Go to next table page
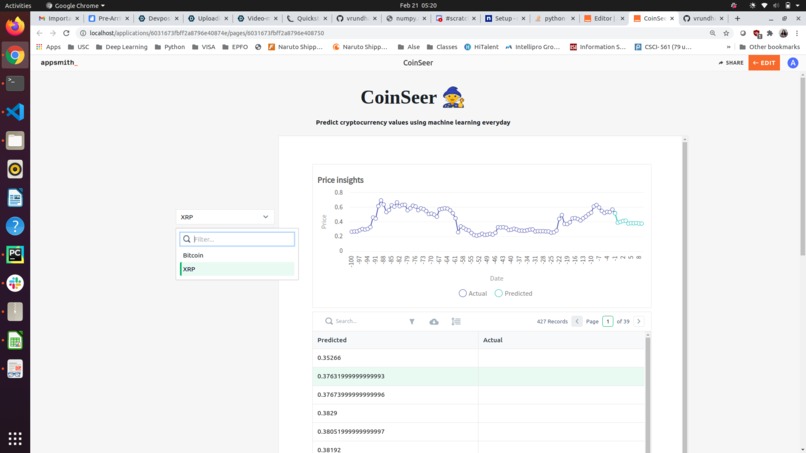The height and width of the screenshot is (453, 806). pyautogui.click(x=638, y=321)
